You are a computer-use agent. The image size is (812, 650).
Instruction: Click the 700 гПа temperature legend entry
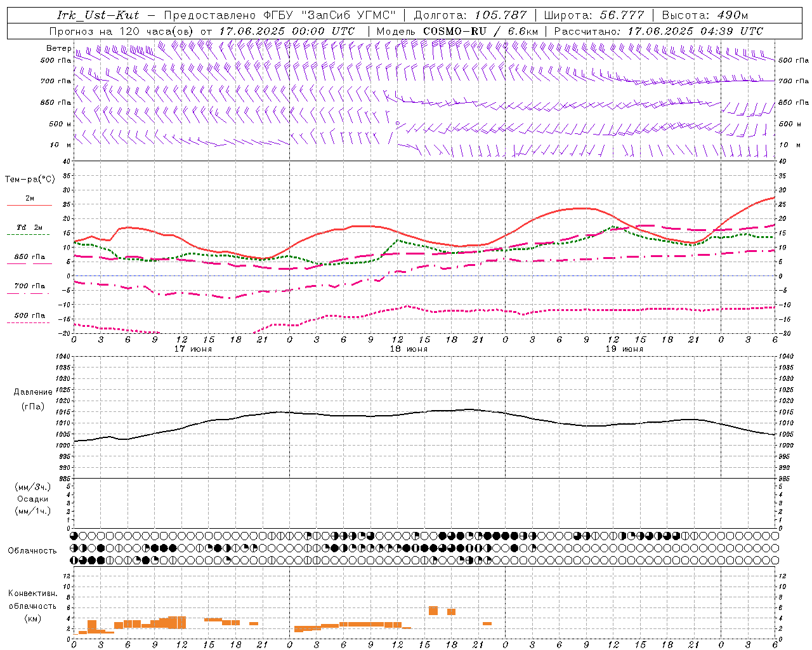tap(29, 287)
